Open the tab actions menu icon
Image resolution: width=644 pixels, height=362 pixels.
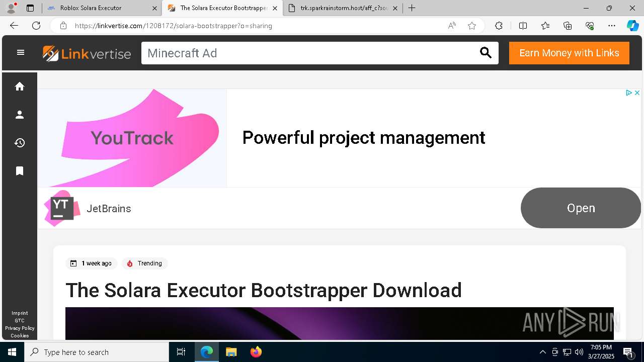tap(30, 8)
